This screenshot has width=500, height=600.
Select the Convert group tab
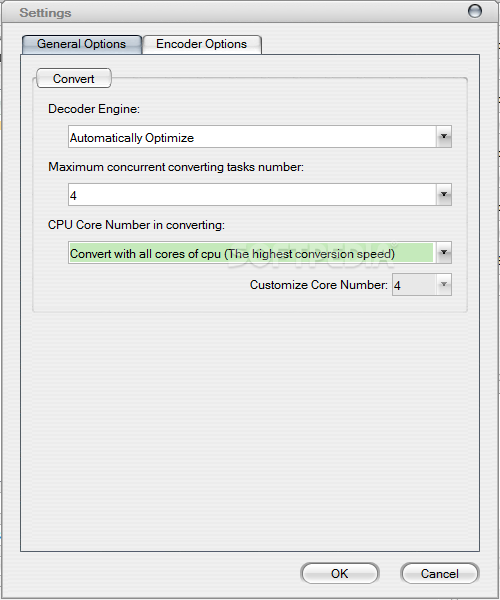coord(73,78)
